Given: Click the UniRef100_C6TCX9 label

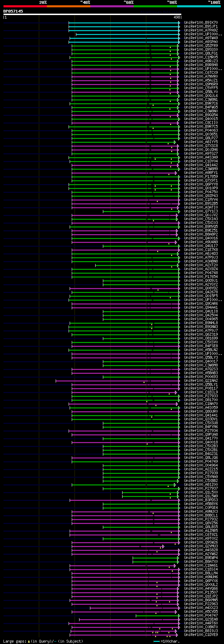Looking at the screenshot, I should tap(201, 73).
